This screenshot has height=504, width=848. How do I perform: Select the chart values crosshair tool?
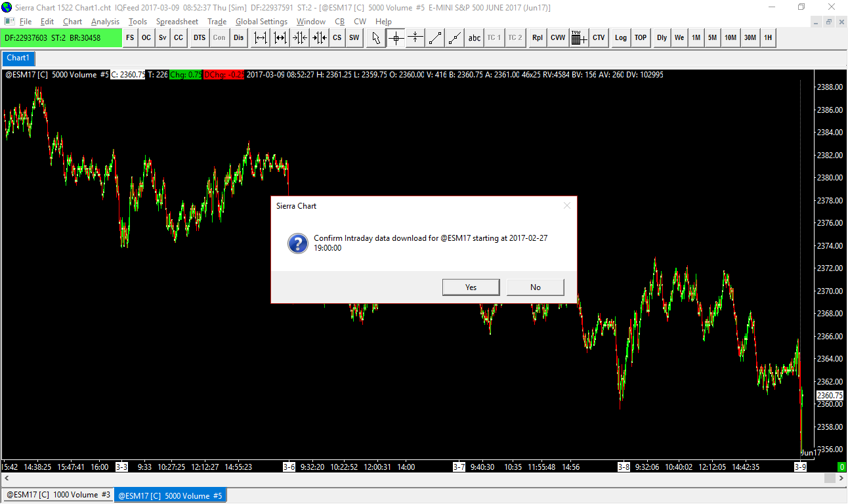(x=396, y=38)
